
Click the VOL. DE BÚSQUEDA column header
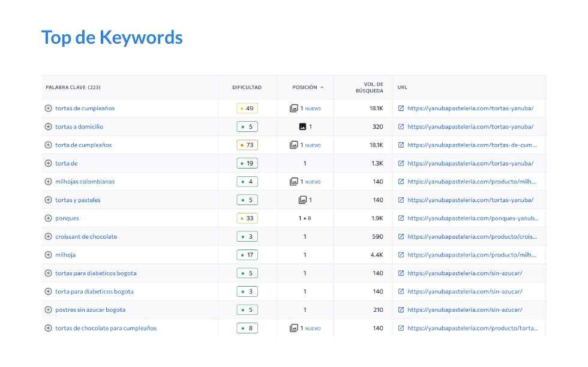[370, 88]
